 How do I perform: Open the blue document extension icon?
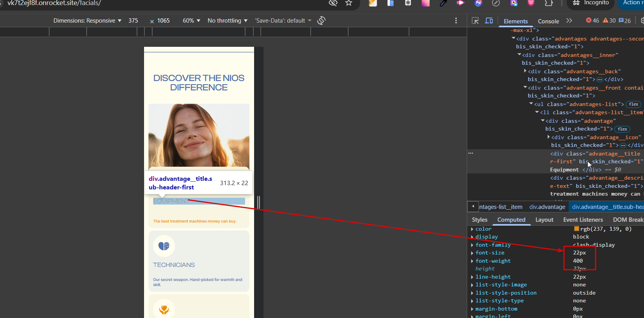tap(390, 3)
